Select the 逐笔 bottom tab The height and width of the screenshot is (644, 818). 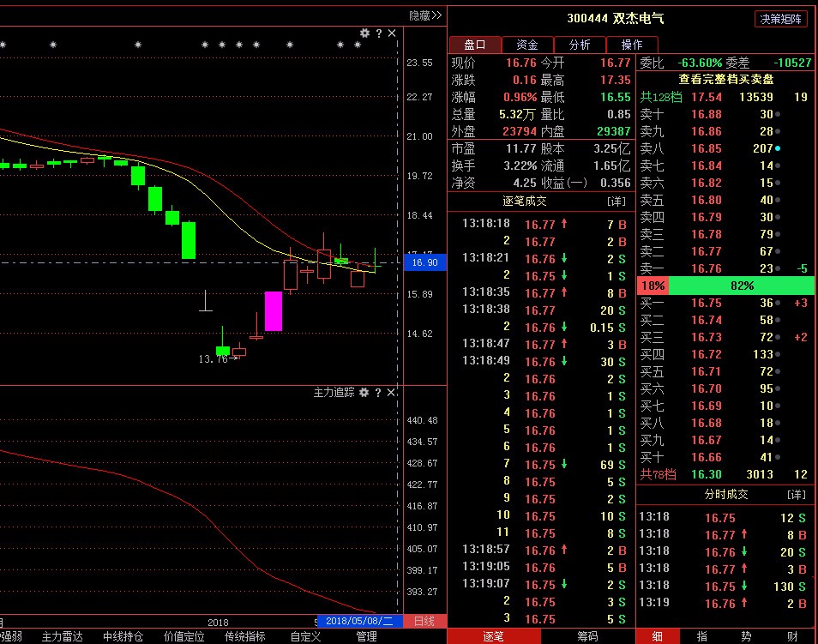pos(494,636)
